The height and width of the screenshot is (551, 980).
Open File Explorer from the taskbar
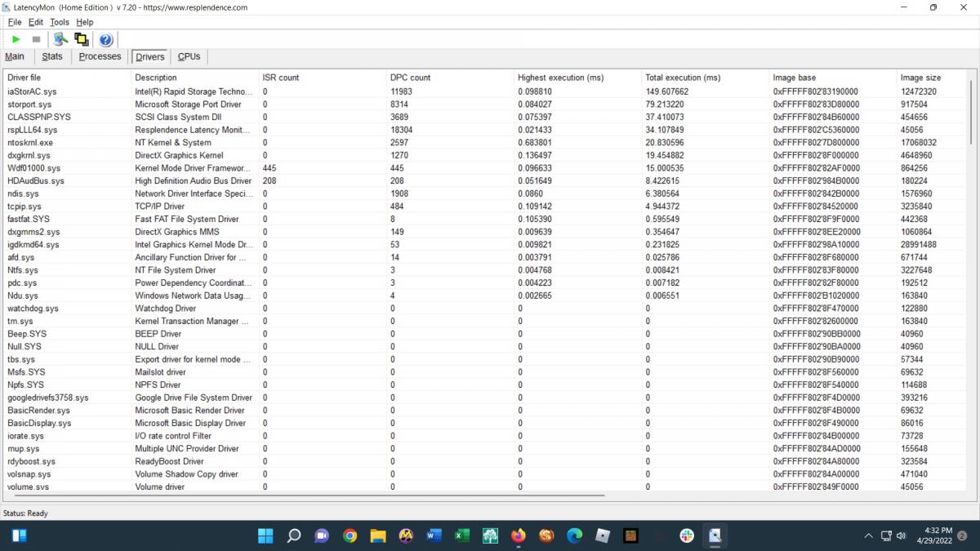[x=377, y=535]
